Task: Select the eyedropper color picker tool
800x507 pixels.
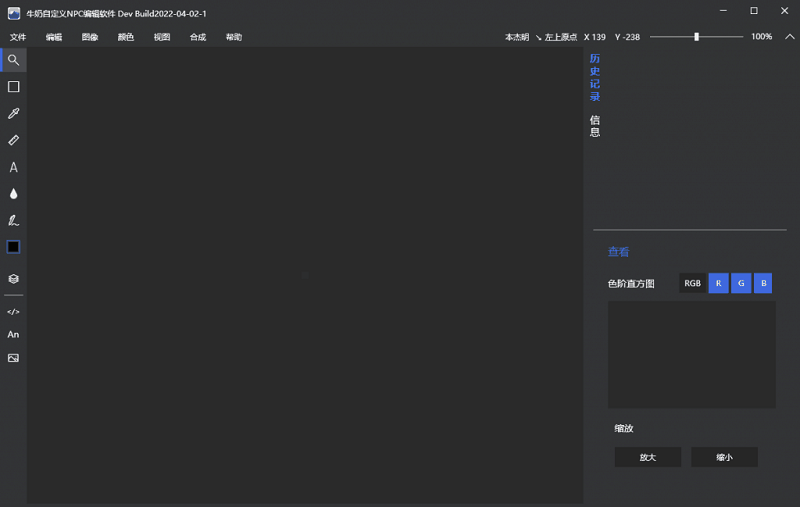Action: (x=14, y=113)
